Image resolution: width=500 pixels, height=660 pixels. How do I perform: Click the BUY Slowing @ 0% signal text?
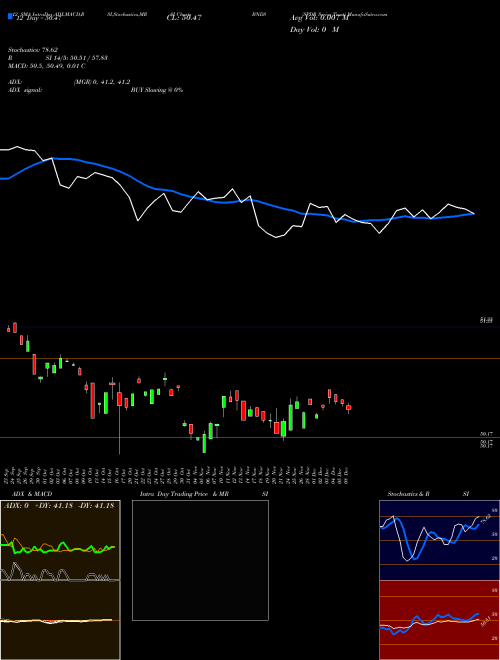click(157, 90)
